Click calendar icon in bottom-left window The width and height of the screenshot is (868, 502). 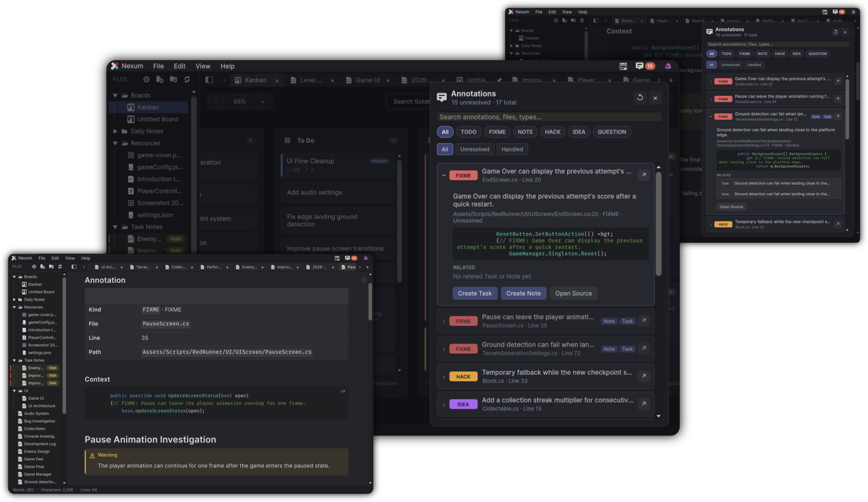click(337, 258)
